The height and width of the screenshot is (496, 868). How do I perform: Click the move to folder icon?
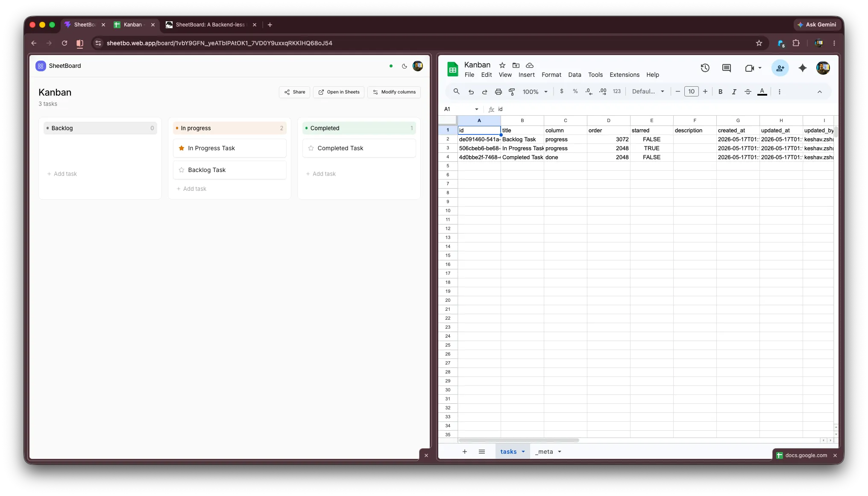[516, 65]
